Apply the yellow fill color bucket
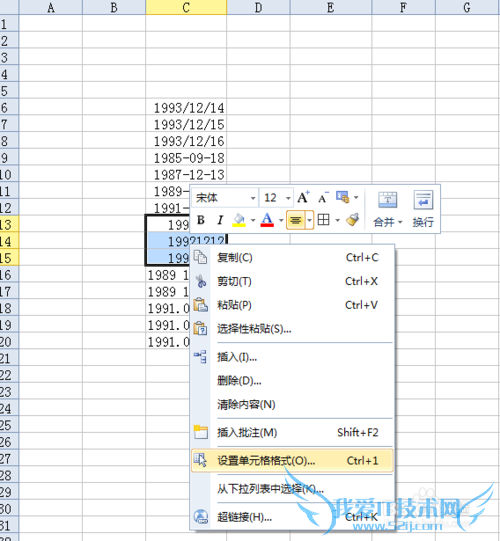 point(239,220)
